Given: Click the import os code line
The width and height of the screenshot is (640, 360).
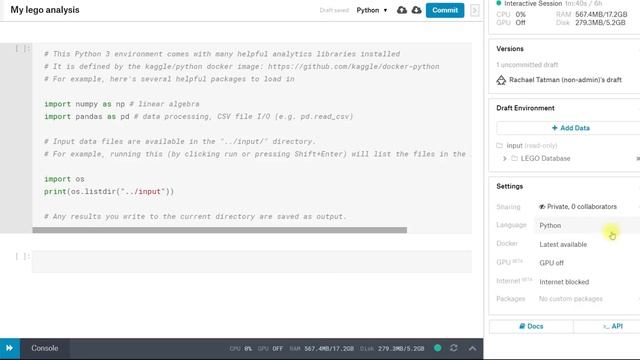Looking at the screenshot, I should pos(64,179).
